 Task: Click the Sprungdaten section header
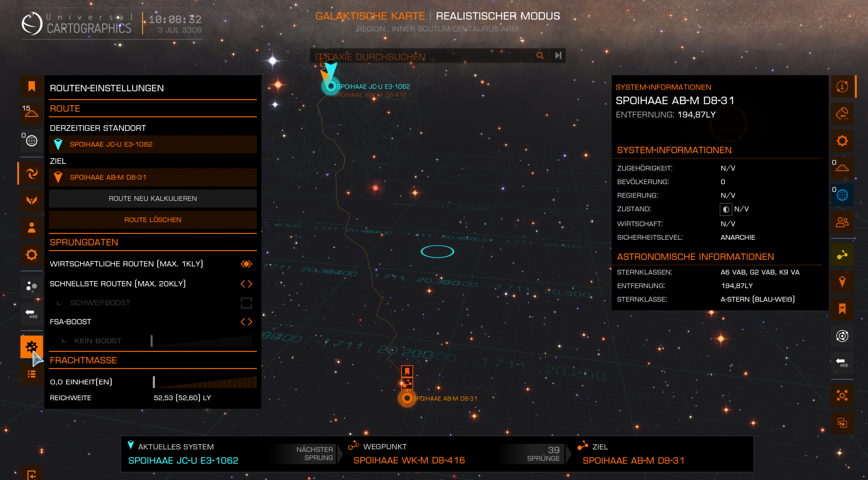[x=84, y=242]
